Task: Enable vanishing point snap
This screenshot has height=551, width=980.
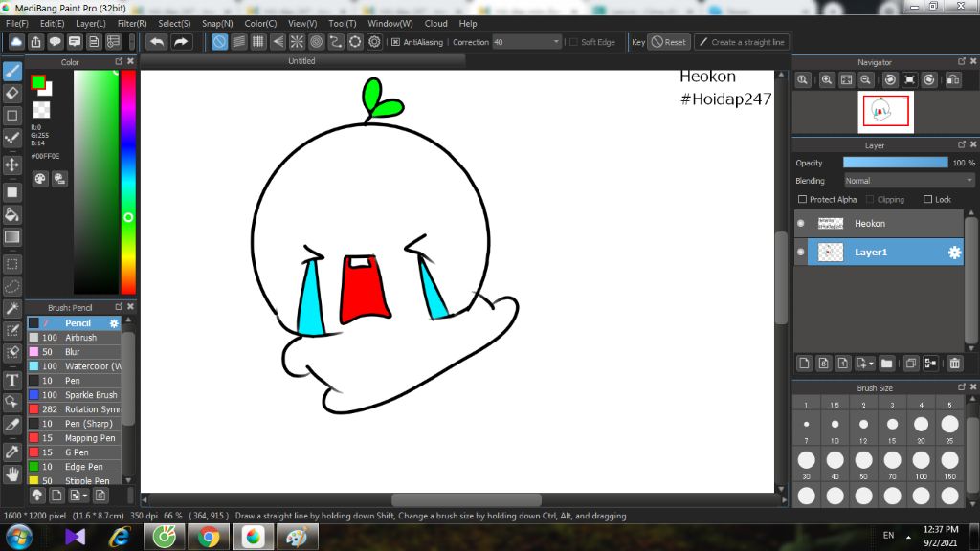Action: pos(278,42)
